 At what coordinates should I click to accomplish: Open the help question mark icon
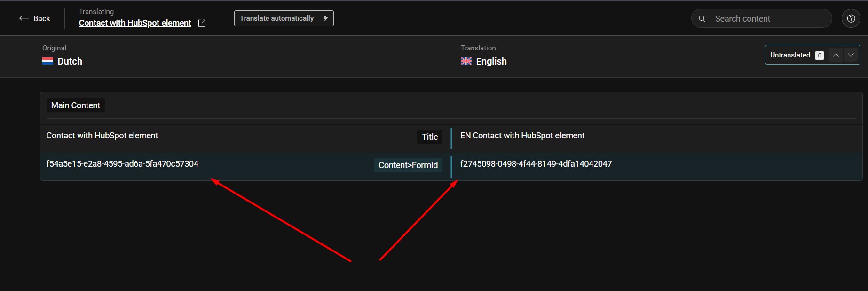(x=851, y=19)
